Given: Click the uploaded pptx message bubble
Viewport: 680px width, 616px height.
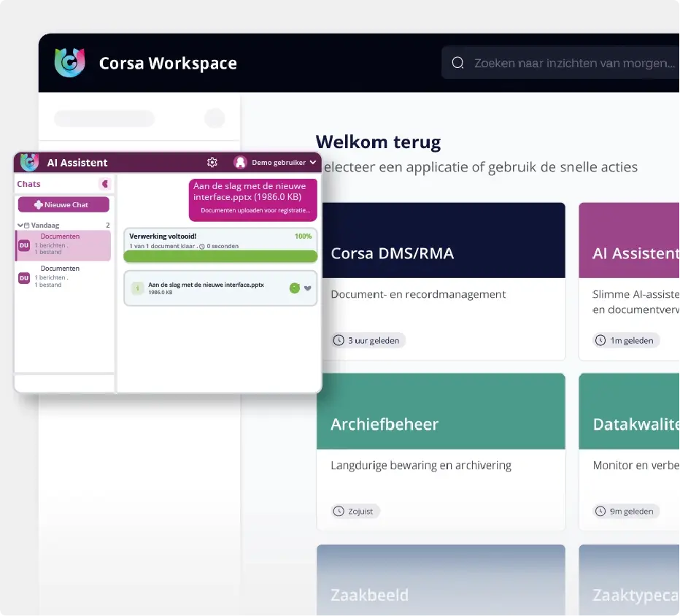Looking at the screenshot, I should point(253,200).
